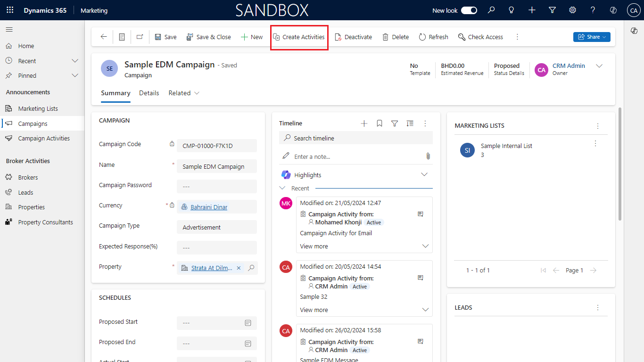Open Campaigns in the sidebar

point(42,123)
